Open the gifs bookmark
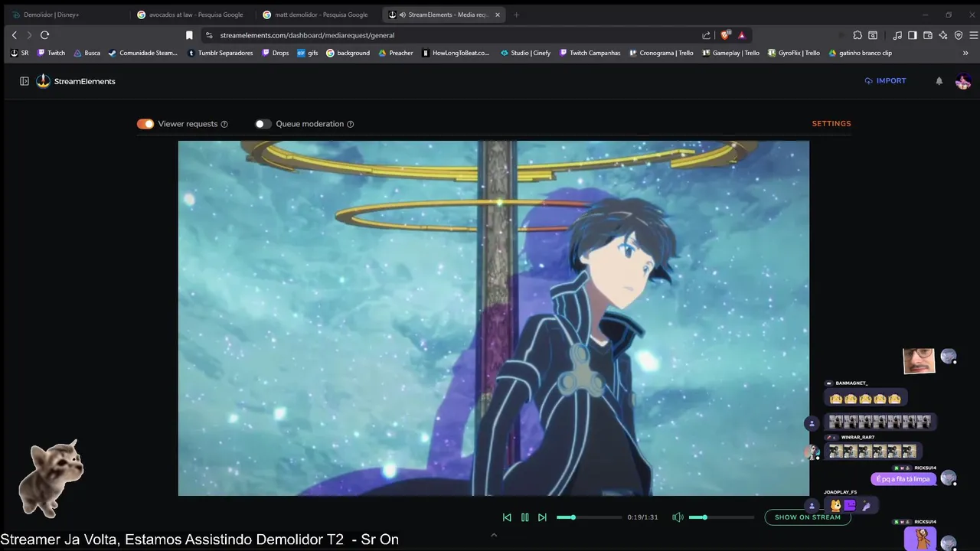The height and width of the screenshot is (551, 980). (x=307, y=53)
